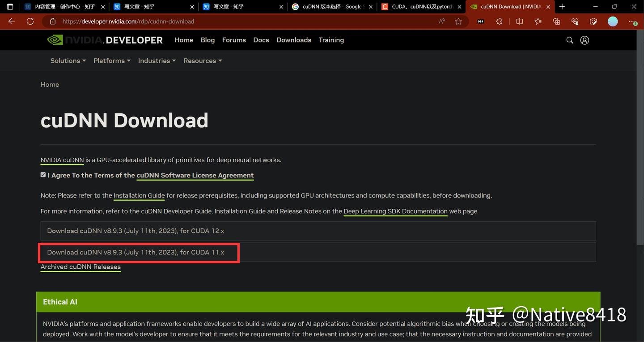Image resolution: width=644 pixels, height=342 pixels.
Task: Refresh the cuDNN Download page
Action: (x=30, y=21)
